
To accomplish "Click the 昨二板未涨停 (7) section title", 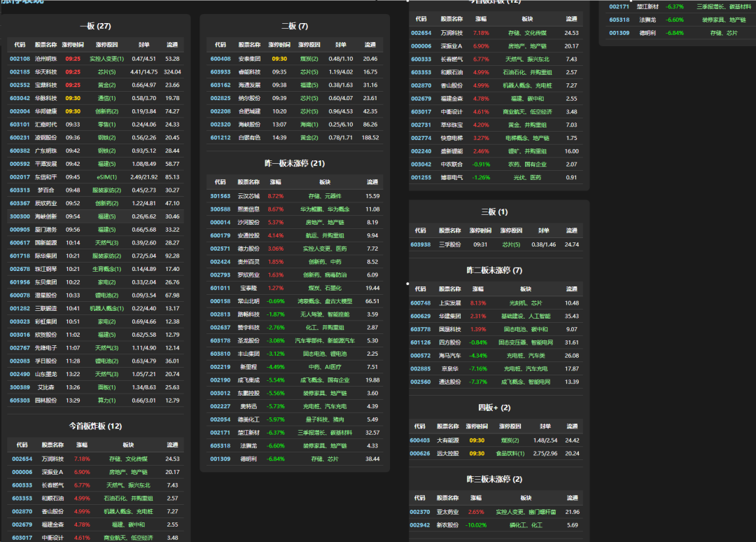I will (x=494, y=270).
